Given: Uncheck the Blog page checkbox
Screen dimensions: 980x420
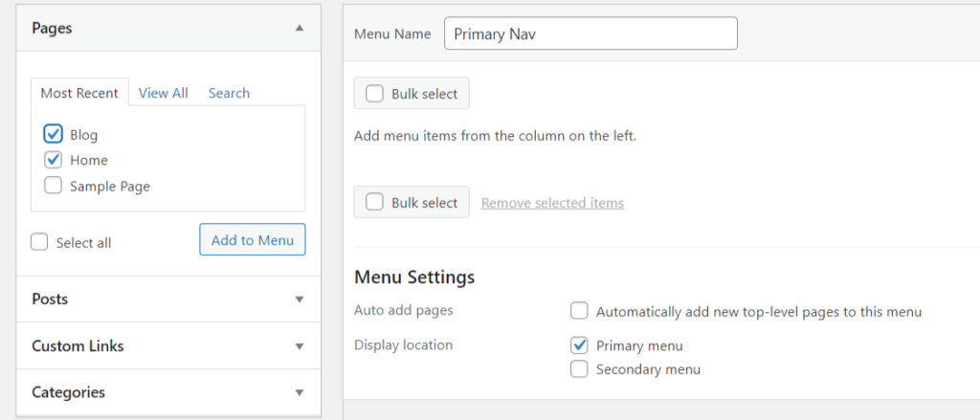Looking at the screenshot, I should pyautogui.click(x=54, y=134).
